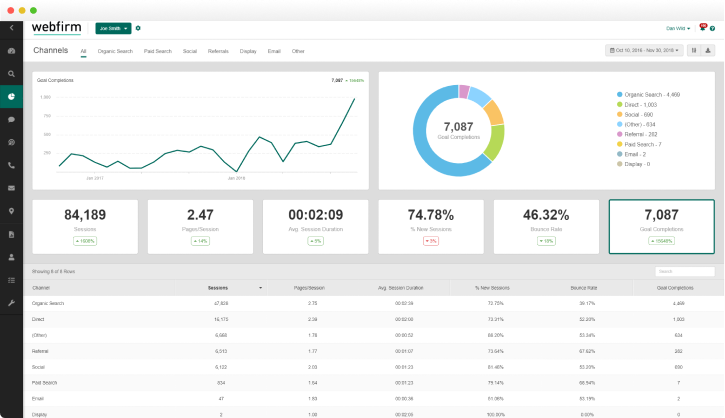Toggle Referral pink legend dot

(x=620, y=134)
